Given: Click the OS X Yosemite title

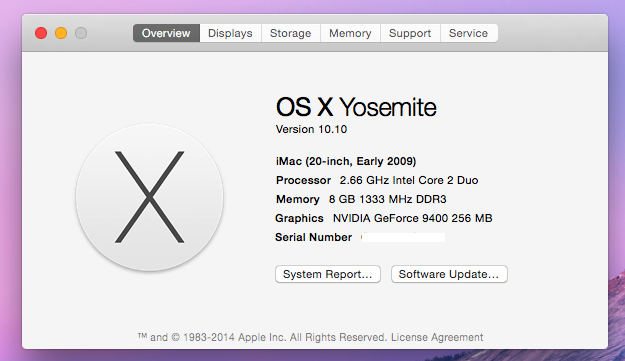Looking at the screenshot, I should click(356, 107).
